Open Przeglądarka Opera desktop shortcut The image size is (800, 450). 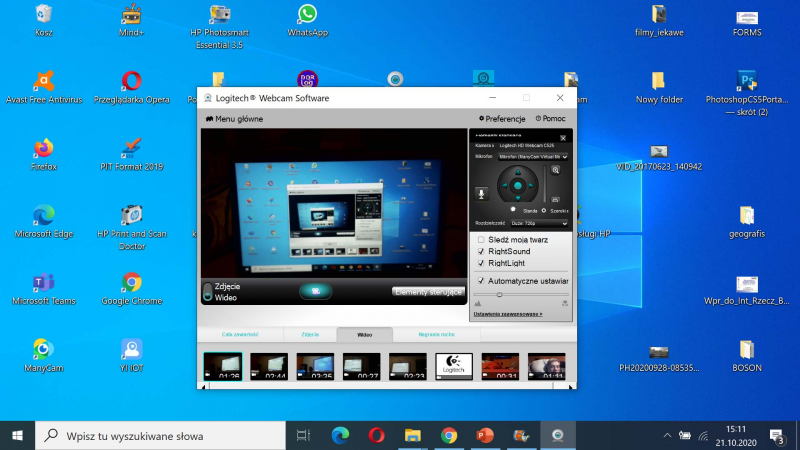click(131, 88)
